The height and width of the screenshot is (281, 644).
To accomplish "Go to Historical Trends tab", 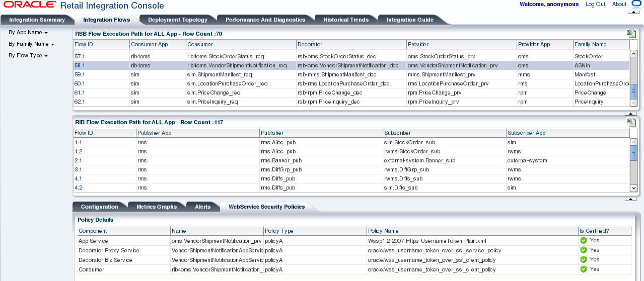I will coord(346,20).
